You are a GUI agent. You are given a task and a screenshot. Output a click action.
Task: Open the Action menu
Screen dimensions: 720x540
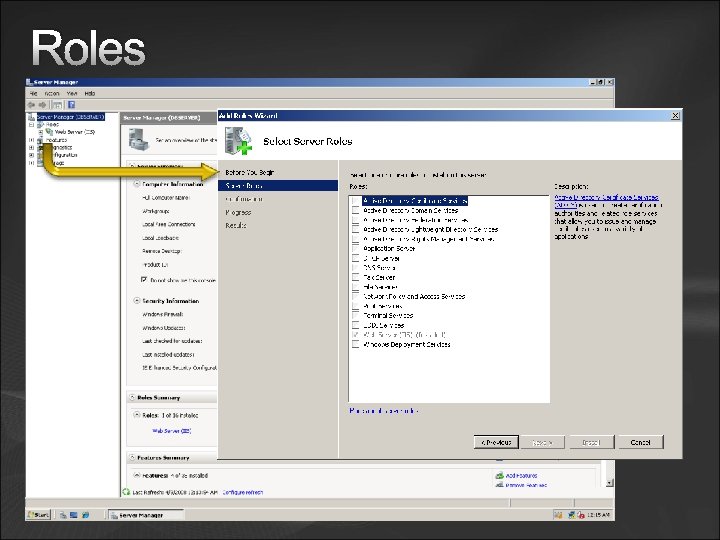point(52,93)
